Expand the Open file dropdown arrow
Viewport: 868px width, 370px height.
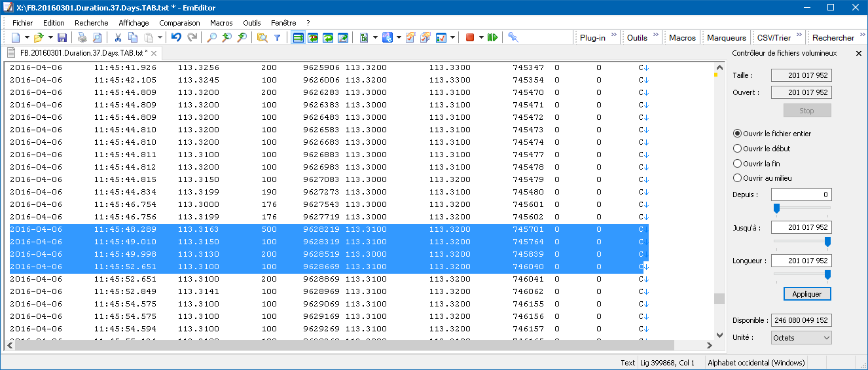[x=50, y=38]
